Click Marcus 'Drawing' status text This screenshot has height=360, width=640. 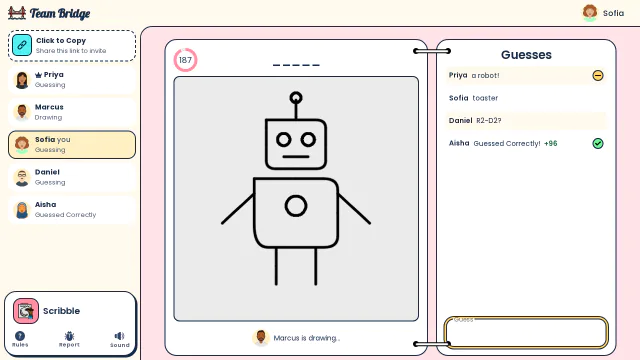tap(48, 118)
